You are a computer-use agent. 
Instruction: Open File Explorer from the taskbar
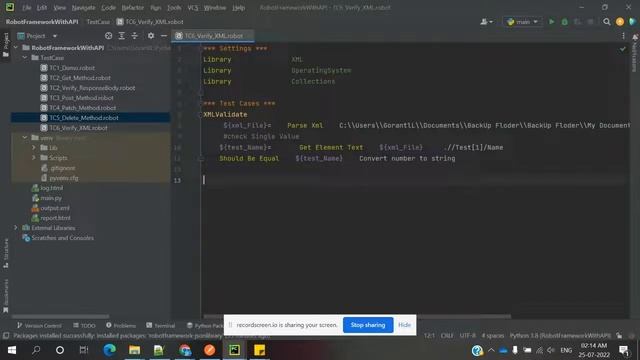(134, 350)
